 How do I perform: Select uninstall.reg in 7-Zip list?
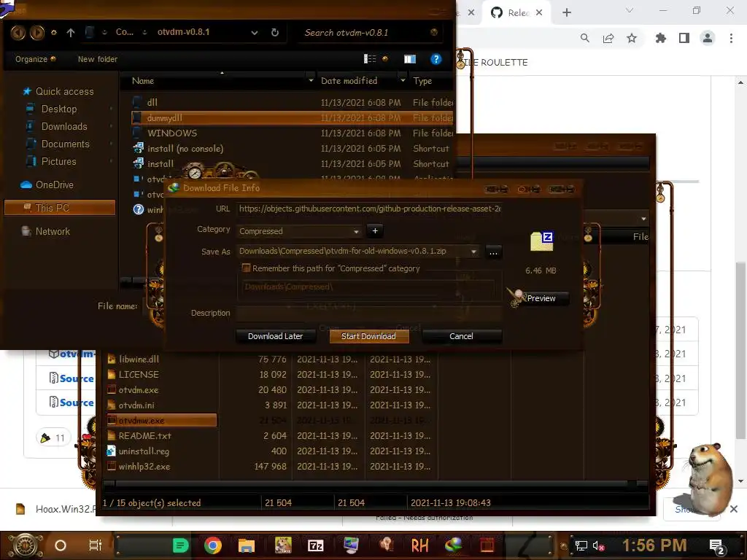pos(144,451)
